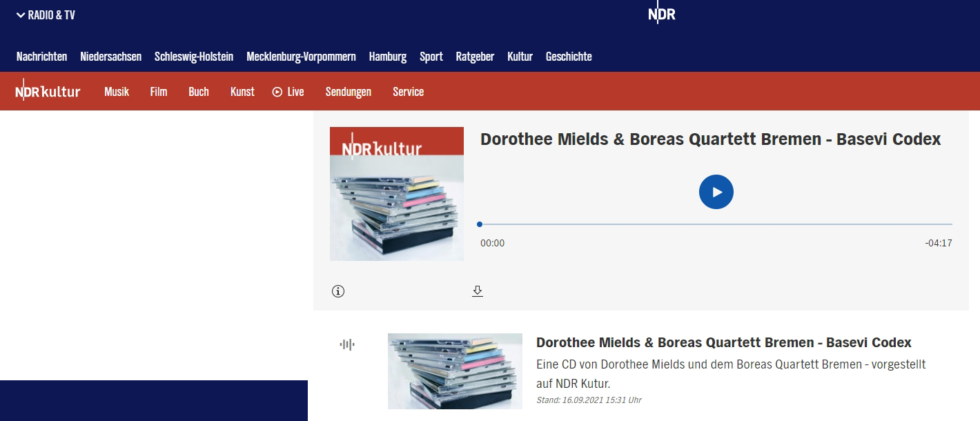Screen dimensions: 980x421
Task: Expand the Radio & TV dropdown
Action: pos(46,15)
